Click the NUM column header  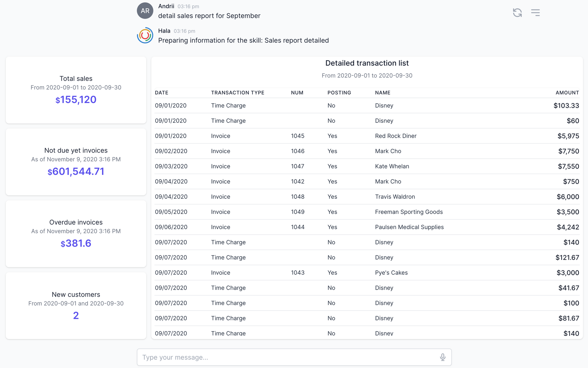(x=297, y=92)
